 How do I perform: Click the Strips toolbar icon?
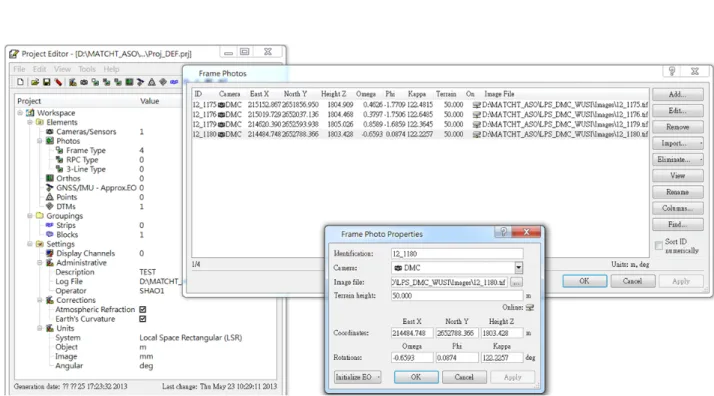tap(174, 82)
